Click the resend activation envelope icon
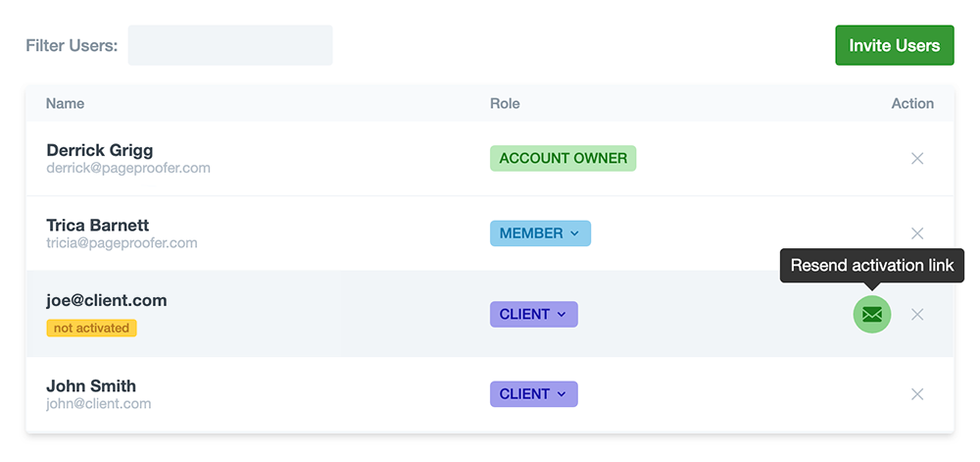The width and height of the screenshot is (980, 462). (872, 314)
